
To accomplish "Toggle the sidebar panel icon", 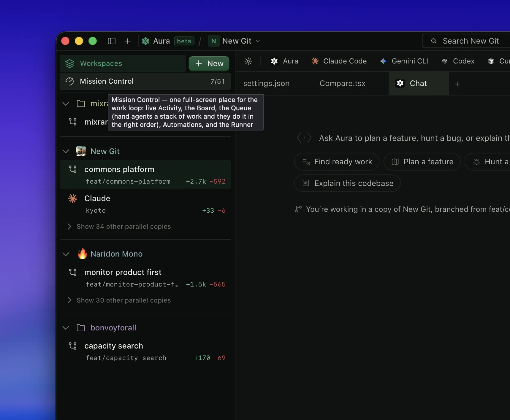I will coord(112,41).
